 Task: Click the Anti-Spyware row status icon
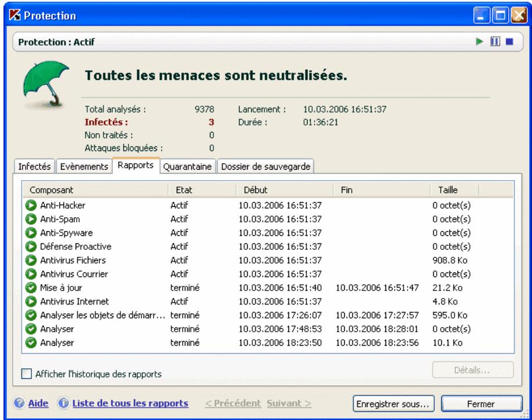(31, 233)
